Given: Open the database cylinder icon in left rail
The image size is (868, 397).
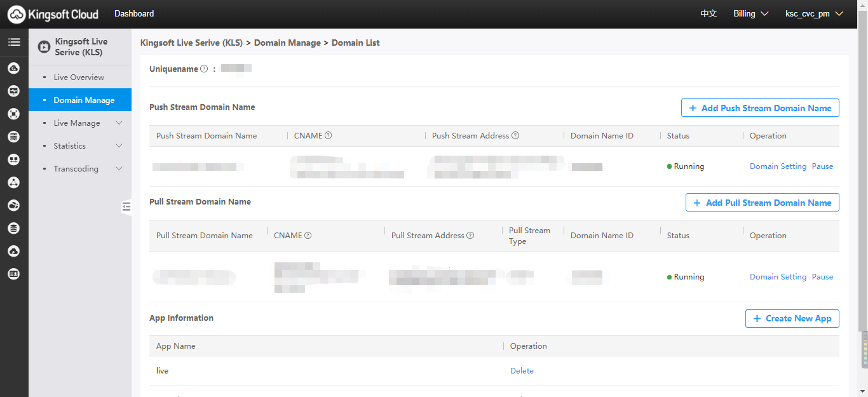Looking at the screenshot, I should (x=14, y=228).
